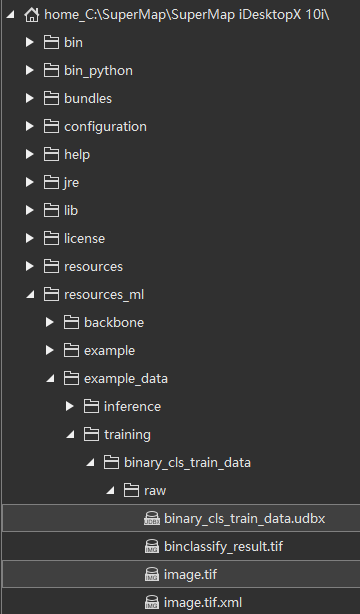Collapse the training folder arrow
This screenshot has width=360, height=614.
(x=70, y=435)
